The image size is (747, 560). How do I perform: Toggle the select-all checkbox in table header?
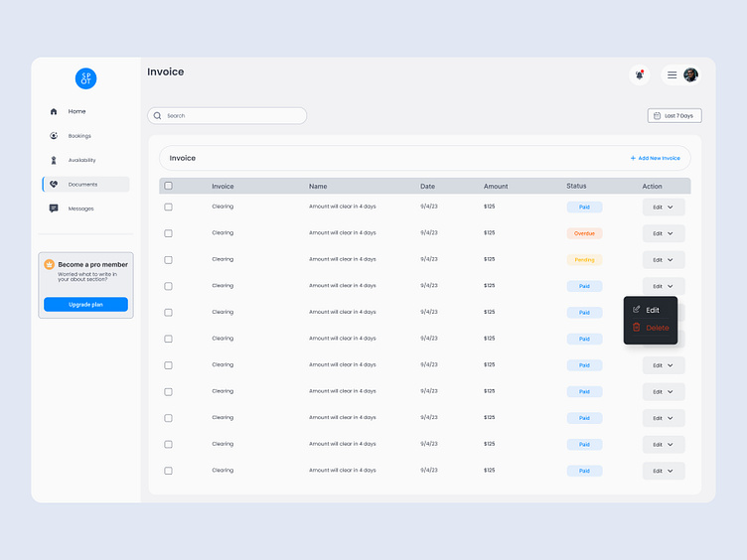point(168,186)
